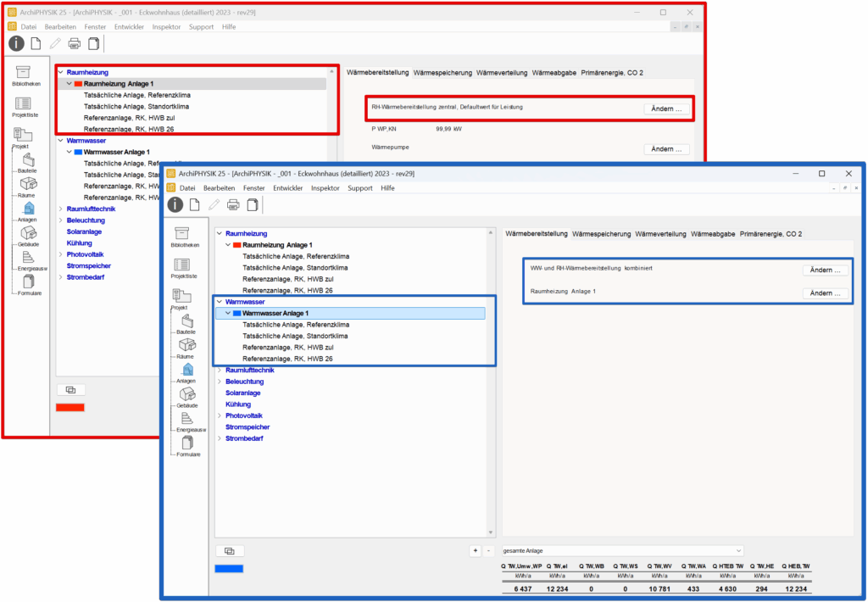This screenshot has width=868, height=602.
Task: Switch to Wärmeverteilung tab in front window
Action: [x=660, y=234]
